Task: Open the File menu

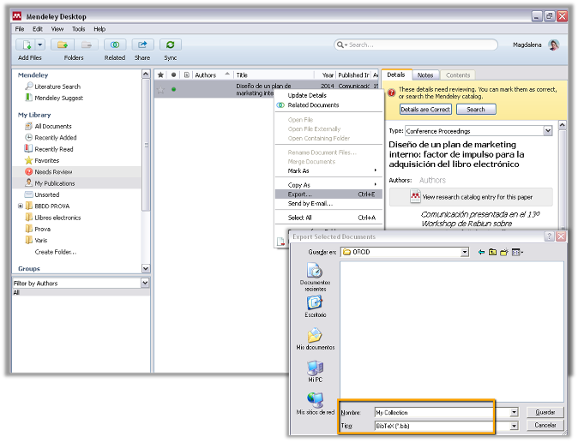Action: coord(20,29)
